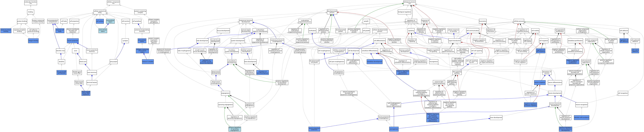644x132 pixels.
Task: Select the 'axon terminus' node
Action: [x=92, y=73]
